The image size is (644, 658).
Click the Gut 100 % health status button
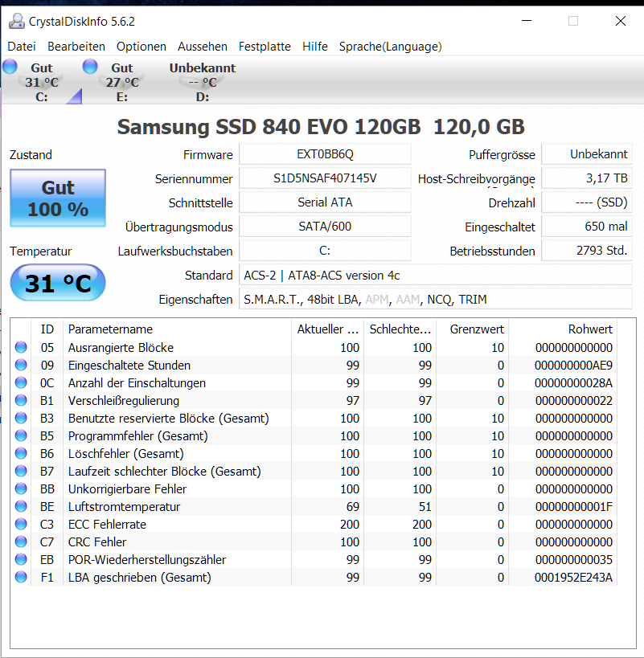click(58, 198)
